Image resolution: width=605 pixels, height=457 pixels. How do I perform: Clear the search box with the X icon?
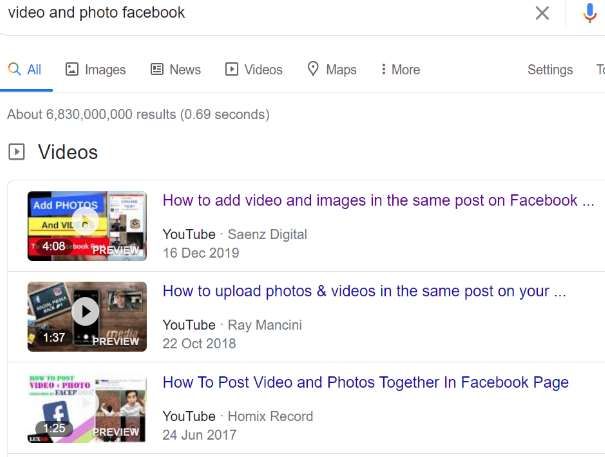pos(542,13)
